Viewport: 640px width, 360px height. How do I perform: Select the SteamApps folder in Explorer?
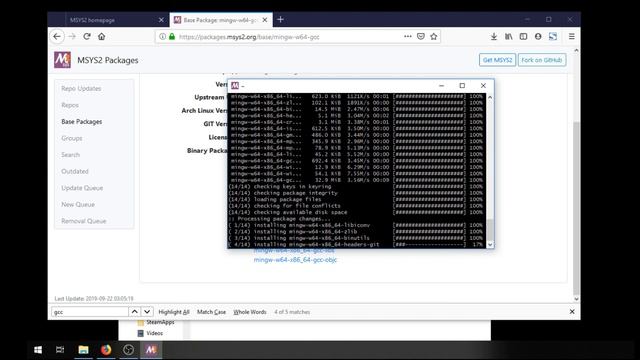point(156,322)
